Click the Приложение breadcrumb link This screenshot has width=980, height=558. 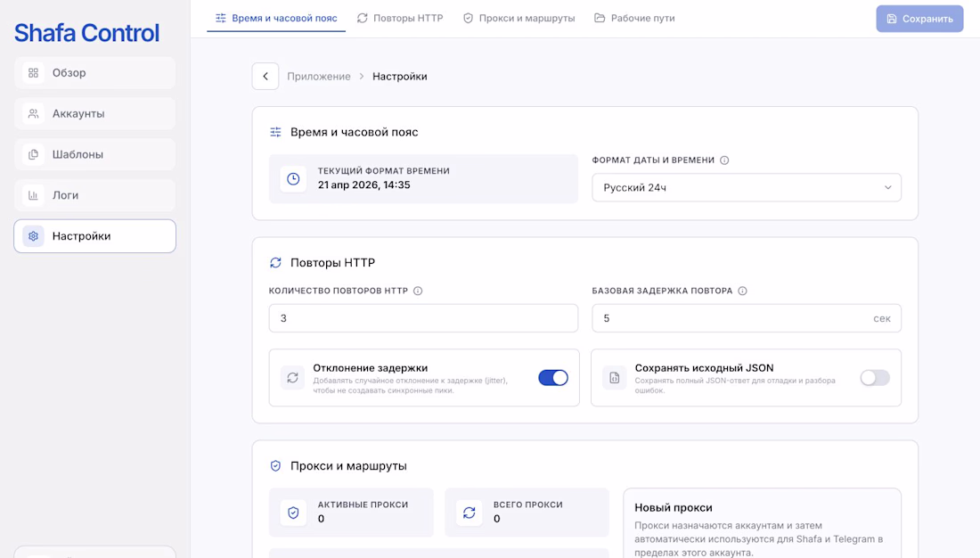(319, 77)
